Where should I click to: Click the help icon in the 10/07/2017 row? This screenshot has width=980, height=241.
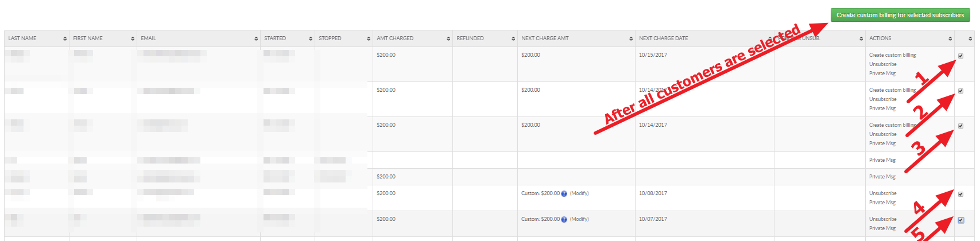[x=564, y=220]
